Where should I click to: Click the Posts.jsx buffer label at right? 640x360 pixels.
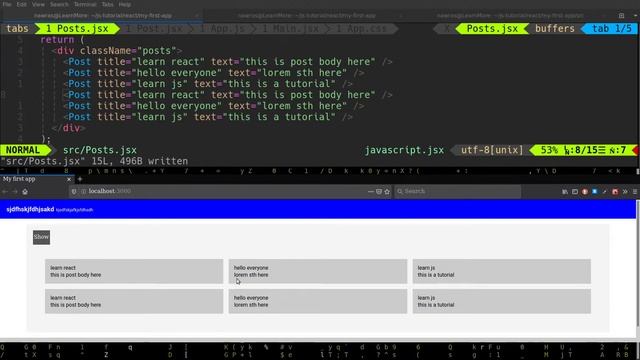coord(492,29)
